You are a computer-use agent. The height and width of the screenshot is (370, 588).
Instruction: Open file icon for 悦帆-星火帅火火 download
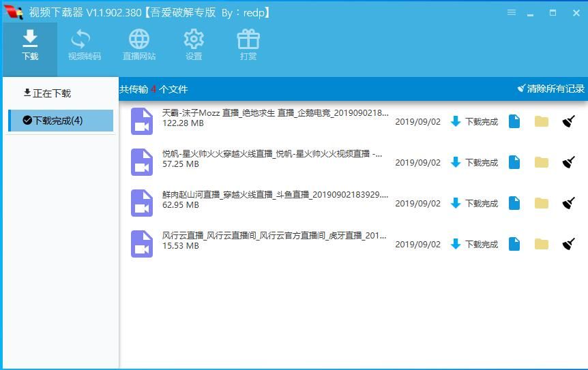pos(514,162)
